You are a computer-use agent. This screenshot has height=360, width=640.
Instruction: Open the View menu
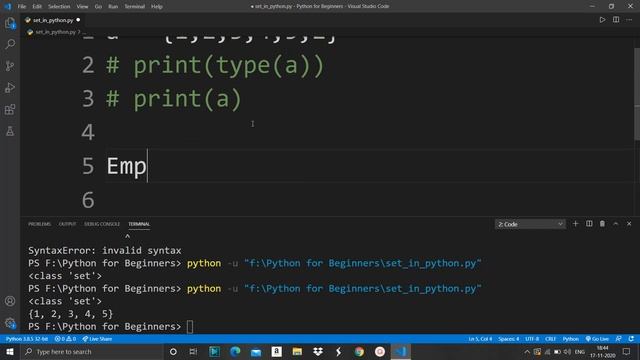click(82, 7)
